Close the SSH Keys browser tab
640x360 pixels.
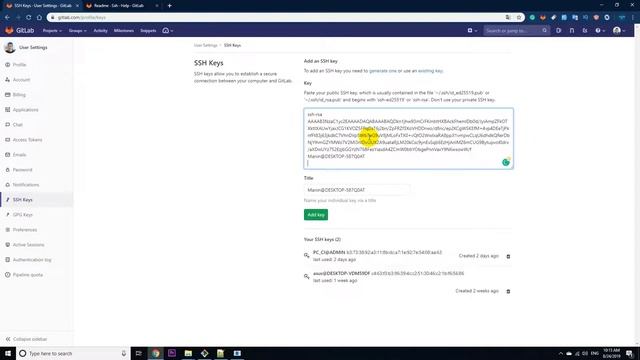(77, 6)
